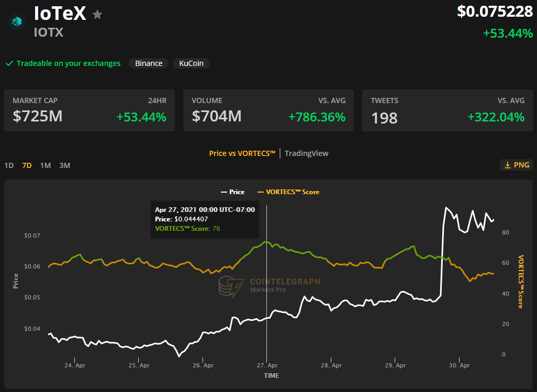Click the vertical Price axis title

point(15,281)
